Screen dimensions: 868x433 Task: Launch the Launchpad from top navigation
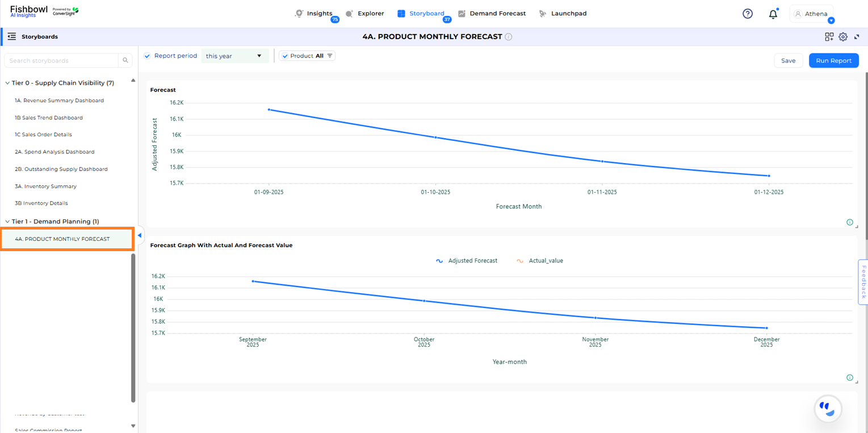567,13
